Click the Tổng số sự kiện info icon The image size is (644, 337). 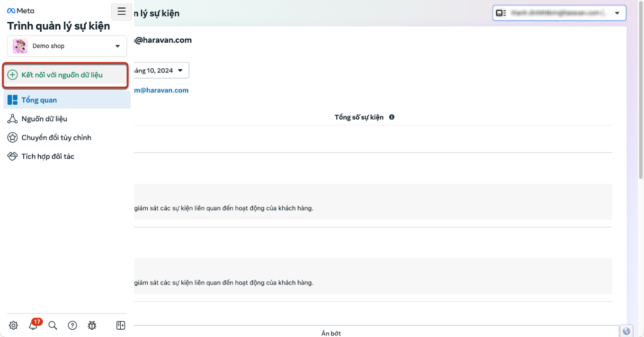click(392, 117)
